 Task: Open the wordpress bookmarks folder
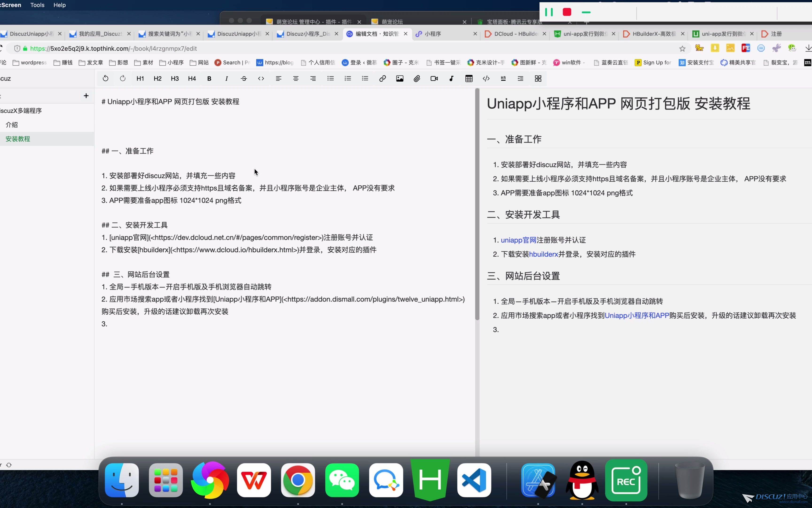coord(30,63)
